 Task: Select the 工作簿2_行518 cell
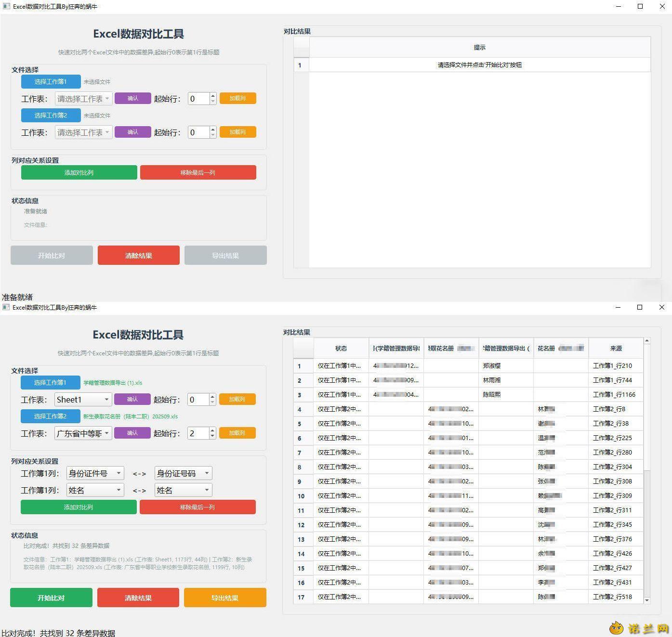coord(616,597)
